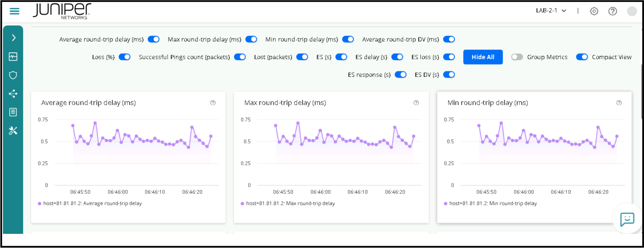Image resolution: width=644 pixels, height=248 pixels.
Task: Enable the Group Metrics toggle
Action: (517, 57)
